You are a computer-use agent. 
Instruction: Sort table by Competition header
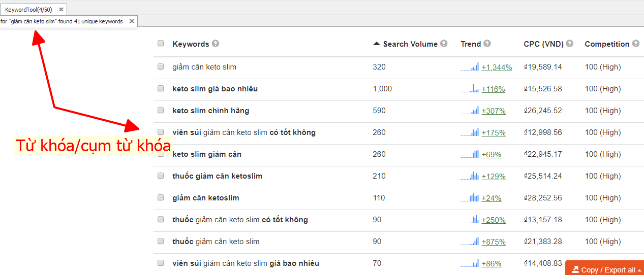pos(607,44)
